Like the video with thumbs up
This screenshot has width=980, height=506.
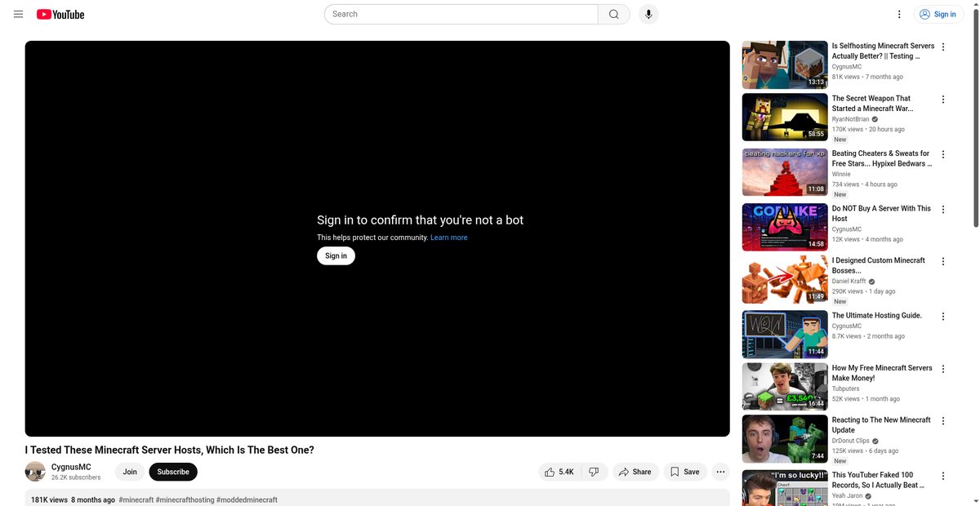(559, 472)
